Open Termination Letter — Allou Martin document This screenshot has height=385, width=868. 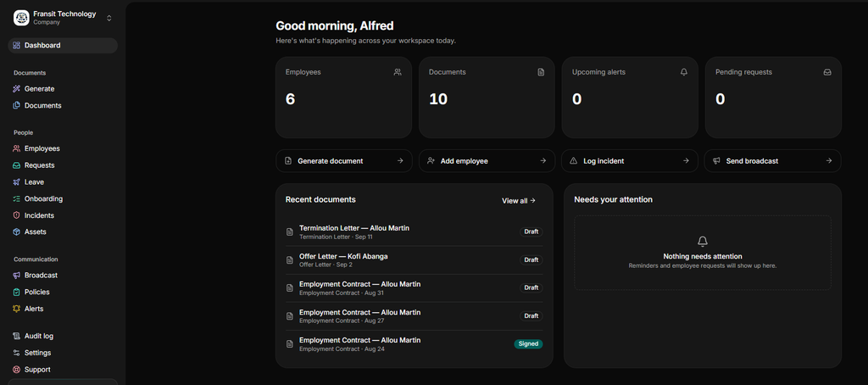point(414,232)
